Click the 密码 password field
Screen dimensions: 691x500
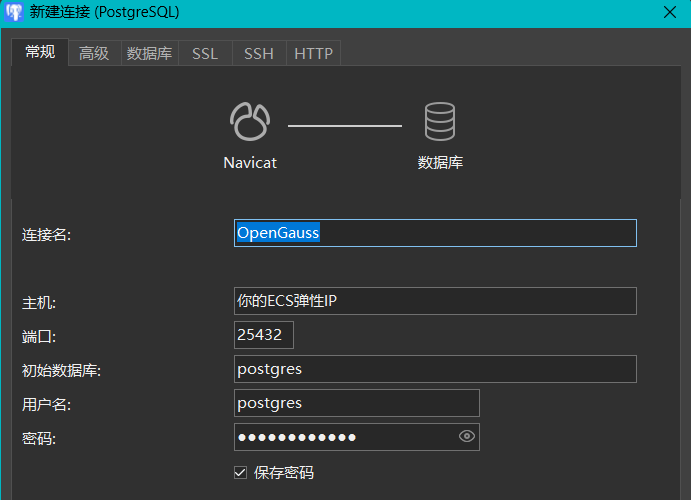(x=357, y=437)
